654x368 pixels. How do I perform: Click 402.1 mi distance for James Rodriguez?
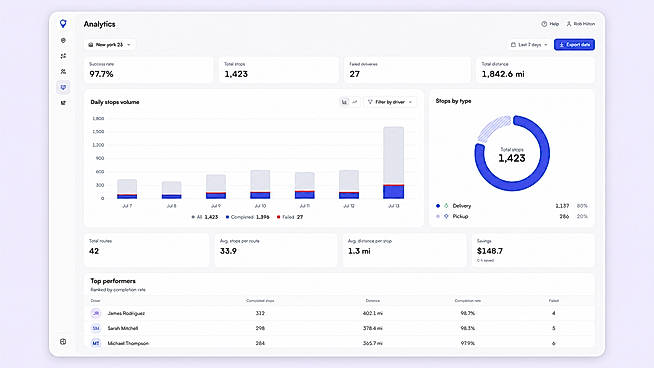[372, 313]
